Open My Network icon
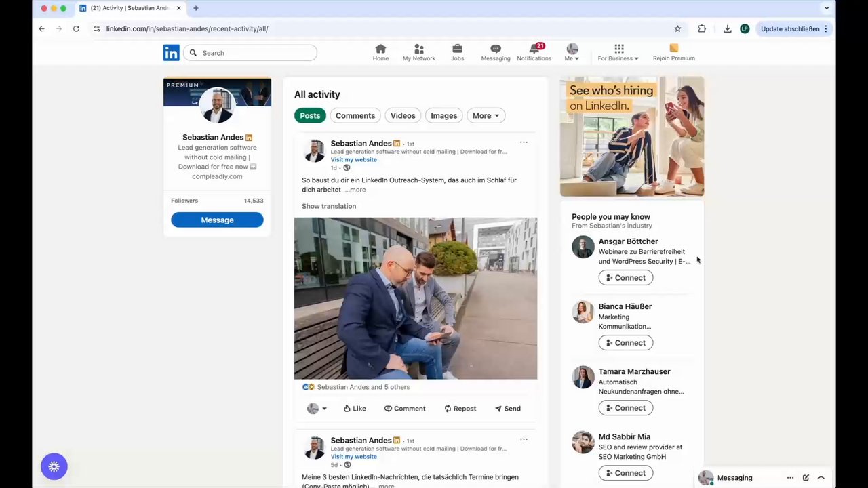This screenshot has height=488, width=868. pos(419,53)
